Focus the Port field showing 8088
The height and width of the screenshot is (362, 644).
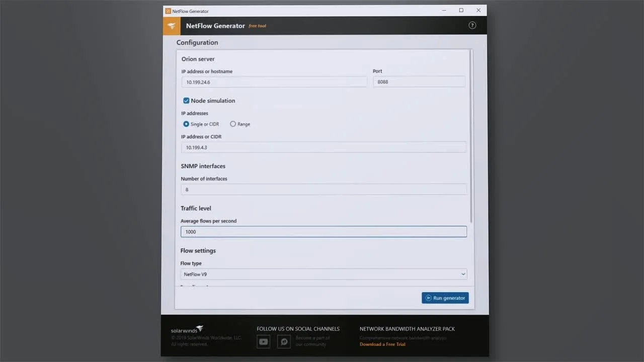[419, 82]
